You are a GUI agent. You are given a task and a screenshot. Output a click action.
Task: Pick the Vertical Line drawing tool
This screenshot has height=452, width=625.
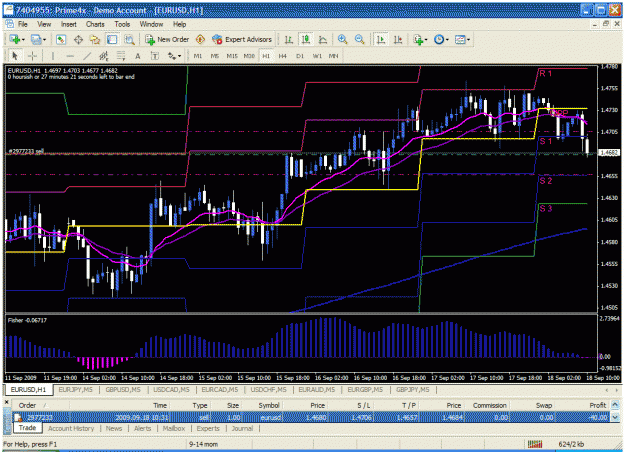(53, 56)
